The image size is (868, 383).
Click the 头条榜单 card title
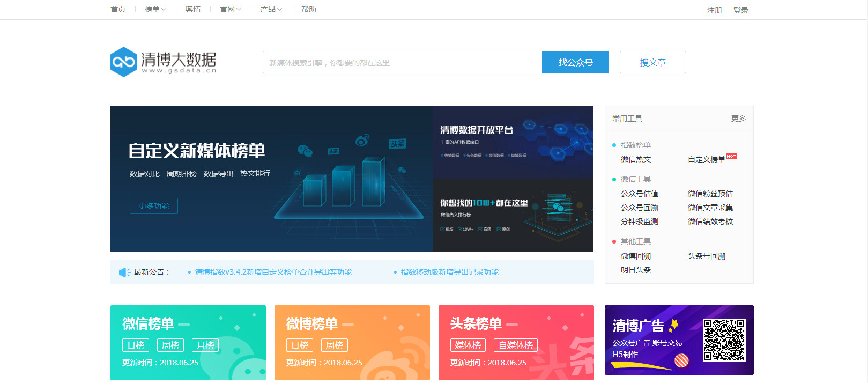[x=476, y=324]
